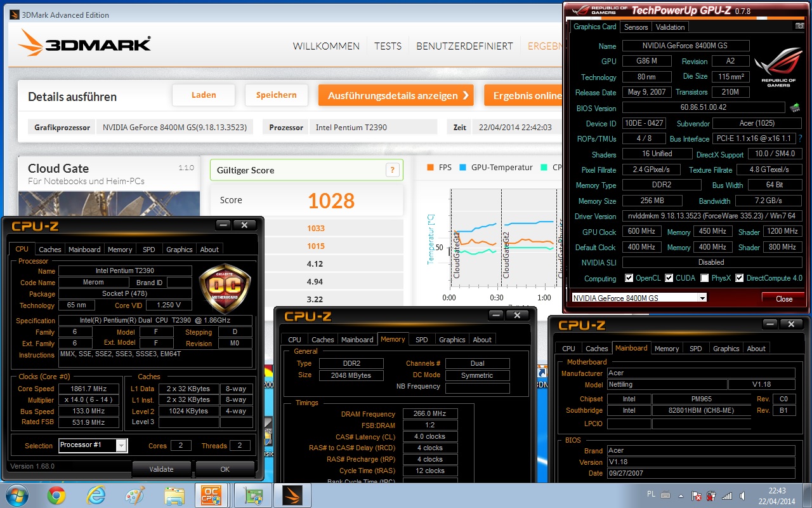This screenshot has height=508, width=812.
Task: Click the Laden button
Action: (204, 95)
